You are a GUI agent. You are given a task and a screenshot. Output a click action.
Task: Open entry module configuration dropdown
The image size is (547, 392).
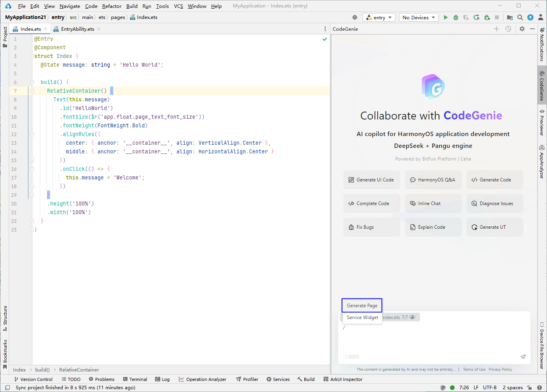tap(379, 17)
